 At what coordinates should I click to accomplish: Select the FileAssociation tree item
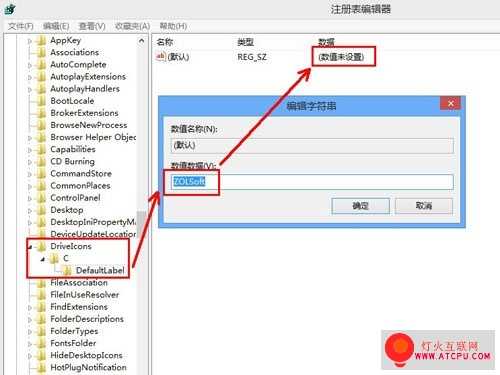pyautogui.click(x=79, y=283)
